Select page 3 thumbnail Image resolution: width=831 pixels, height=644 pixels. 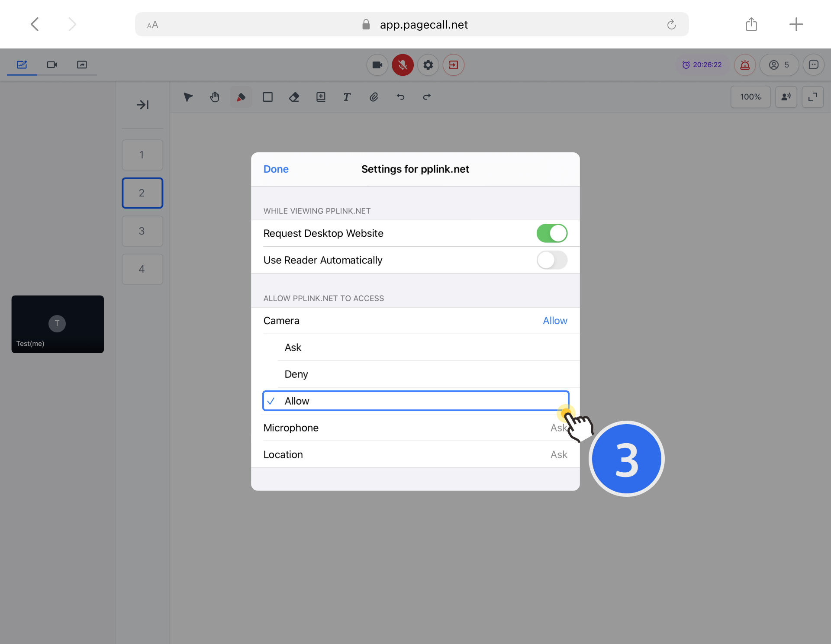pos(142,231)
